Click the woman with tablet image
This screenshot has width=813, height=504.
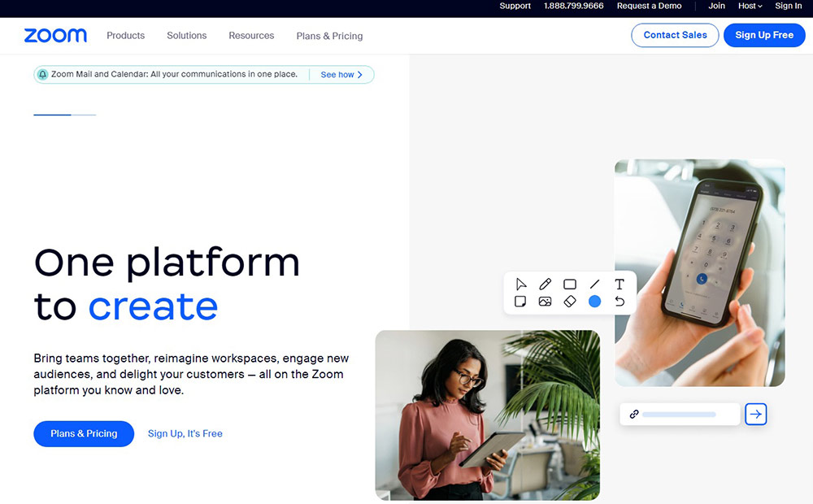pyautogui.click(x=487, y=415)
